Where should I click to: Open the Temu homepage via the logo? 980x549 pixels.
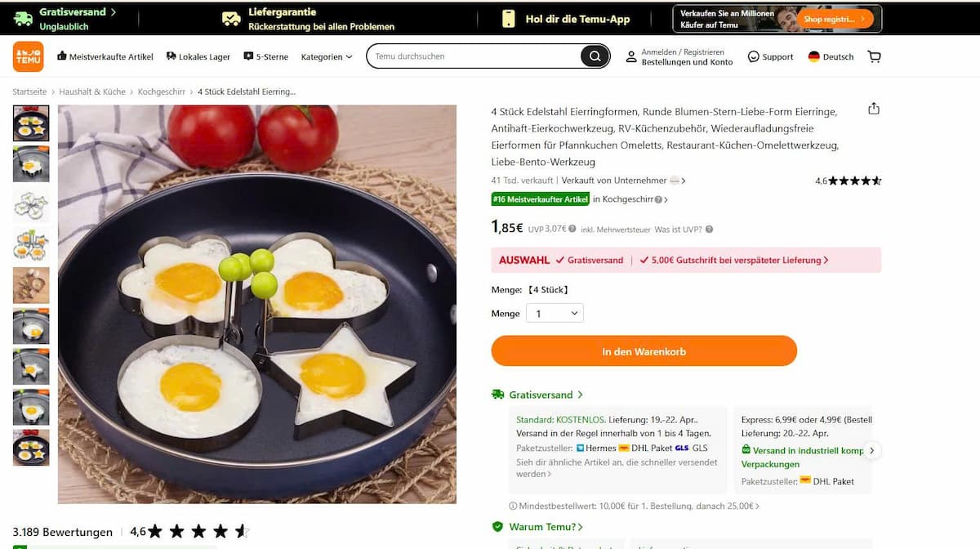(28, 56)
